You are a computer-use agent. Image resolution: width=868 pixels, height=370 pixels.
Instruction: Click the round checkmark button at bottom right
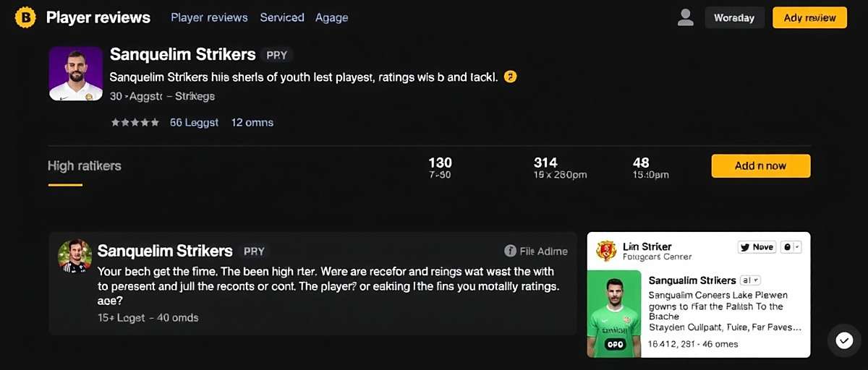pyautogui.click(x=844, y=340)
